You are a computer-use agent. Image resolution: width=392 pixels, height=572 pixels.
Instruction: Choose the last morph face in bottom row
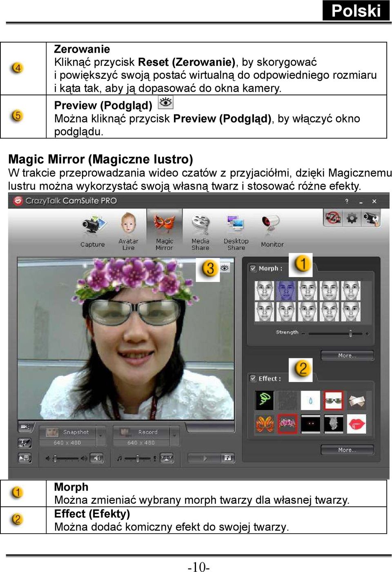[351, 311]
